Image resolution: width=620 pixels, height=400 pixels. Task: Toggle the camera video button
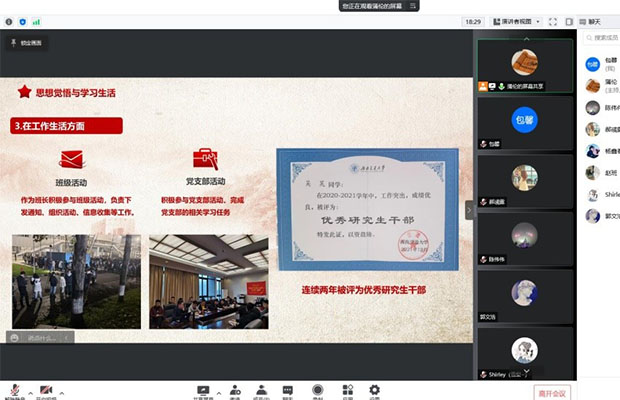point(46,390)
